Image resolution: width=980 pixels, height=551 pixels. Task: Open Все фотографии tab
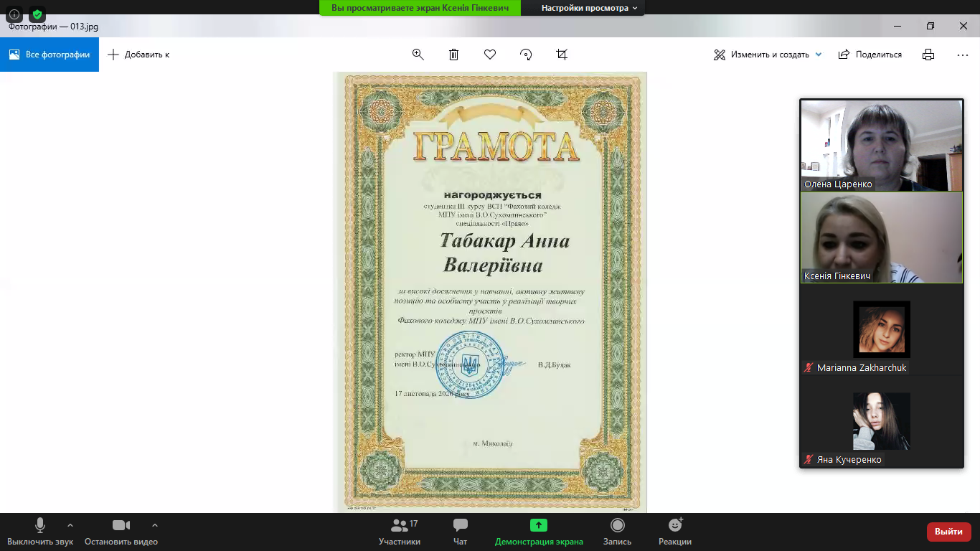50,55
